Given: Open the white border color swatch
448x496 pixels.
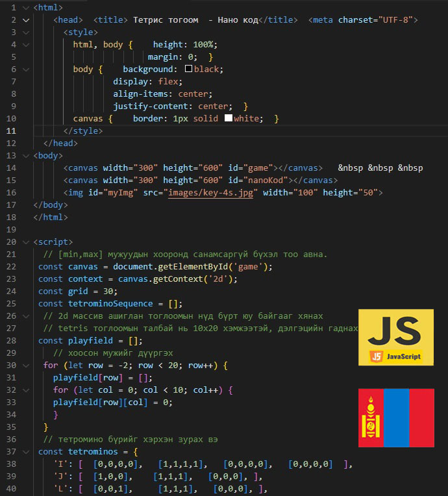Looking at the screenshot, I should point(228,119).
